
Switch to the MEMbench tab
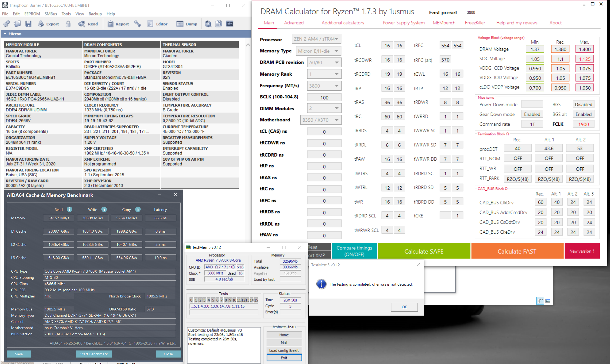[444, 23]
